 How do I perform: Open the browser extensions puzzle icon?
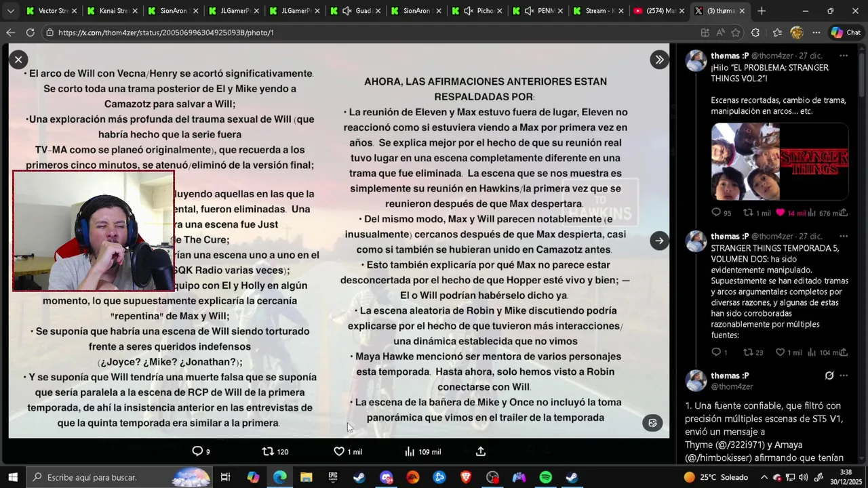click(x=755, y=33)
